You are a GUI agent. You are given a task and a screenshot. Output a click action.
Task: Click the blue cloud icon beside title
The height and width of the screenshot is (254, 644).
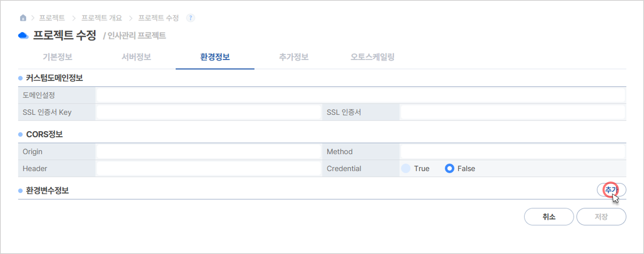pos(23,36)
